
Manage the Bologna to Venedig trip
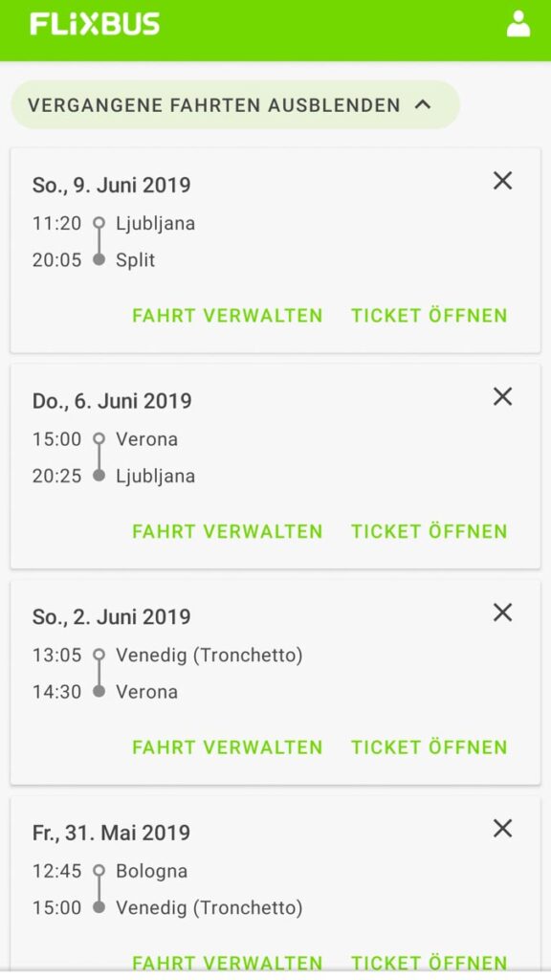pyautogui.click(x=228, y=963)
